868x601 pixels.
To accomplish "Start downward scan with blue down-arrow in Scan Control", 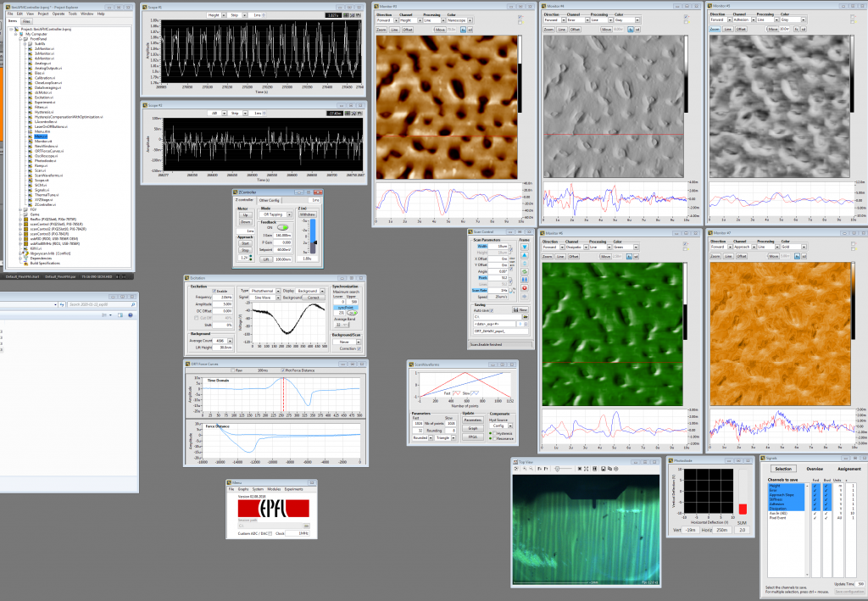I will click(x=525, y=248).
